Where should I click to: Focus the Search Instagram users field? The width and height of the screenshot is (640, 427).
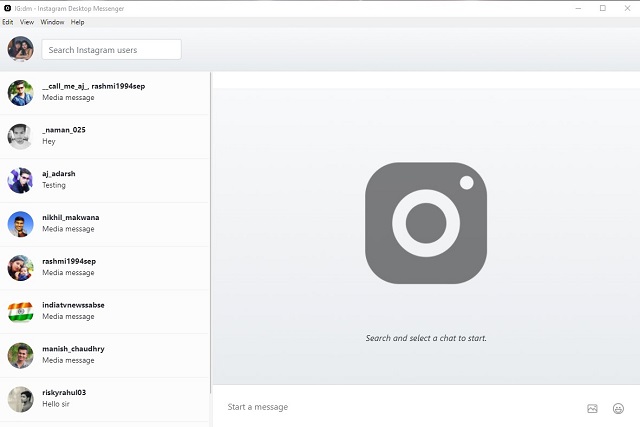pyautogui.click(x=111, y=49)
